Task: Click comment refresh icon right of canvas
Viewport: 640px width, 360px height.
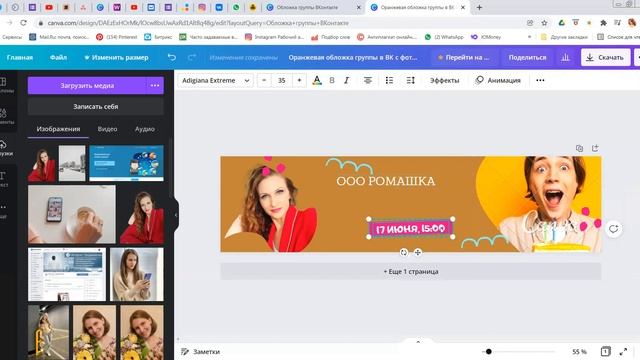Action: click(613, 229)
